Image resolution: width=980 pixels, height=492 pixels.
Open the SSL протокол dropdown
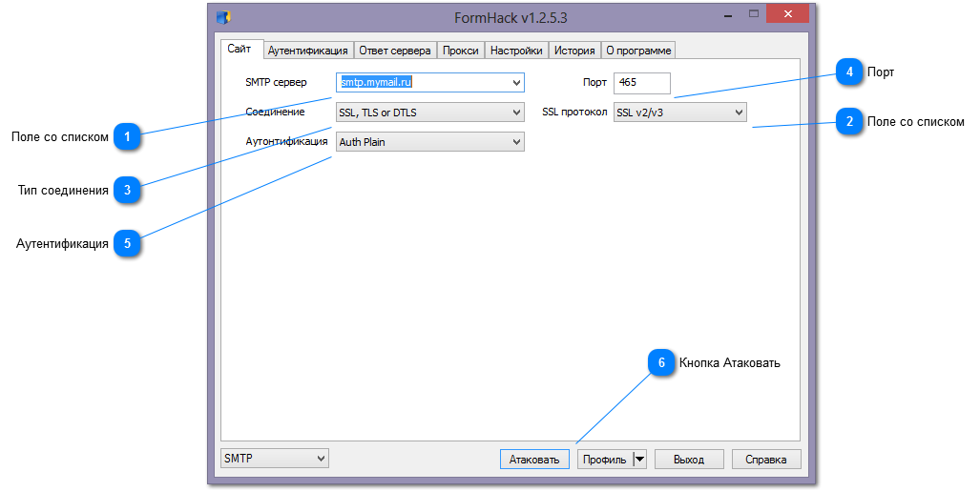click(680, 113)
